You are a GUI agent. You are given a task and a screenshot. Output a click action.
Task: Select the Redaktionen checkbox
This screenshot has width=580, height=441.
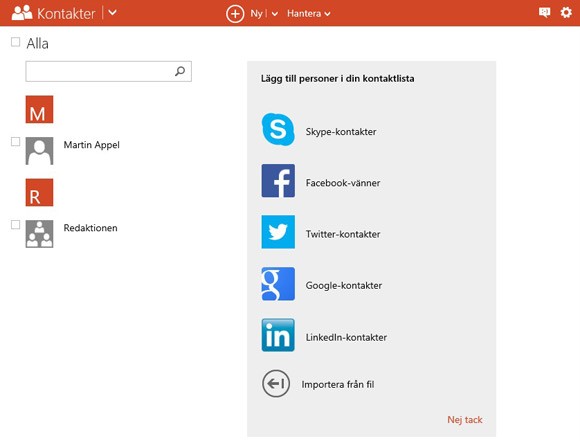[x=16, y=225]
